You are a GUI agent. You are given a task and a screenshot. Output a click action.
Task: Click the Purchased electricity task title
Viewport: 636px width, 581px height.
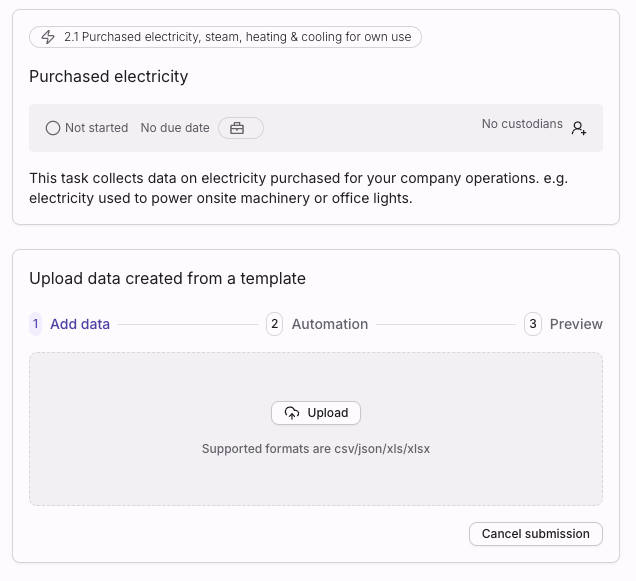point(108,77)
